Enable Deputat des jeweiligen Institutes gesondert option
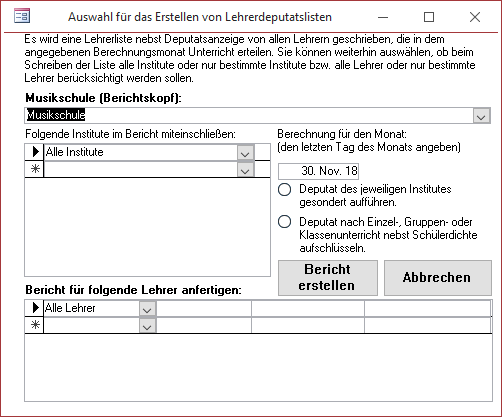 [x=285, y=190]
